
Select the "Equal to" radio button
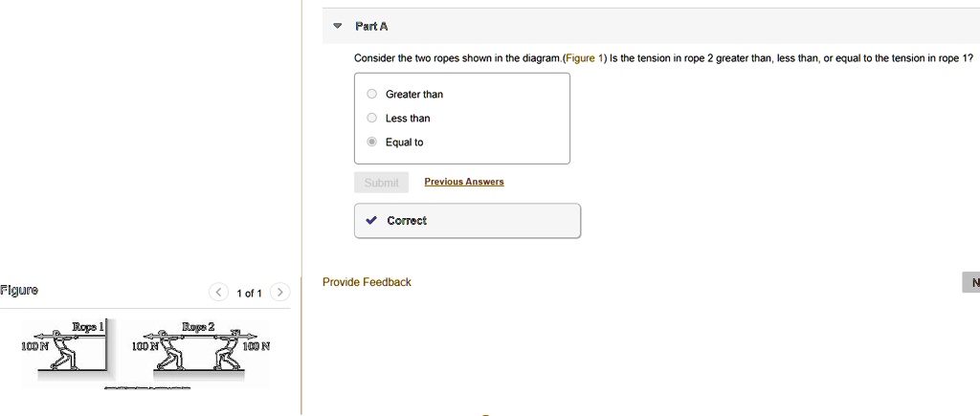pyautogui.click(x=372, y=142)
